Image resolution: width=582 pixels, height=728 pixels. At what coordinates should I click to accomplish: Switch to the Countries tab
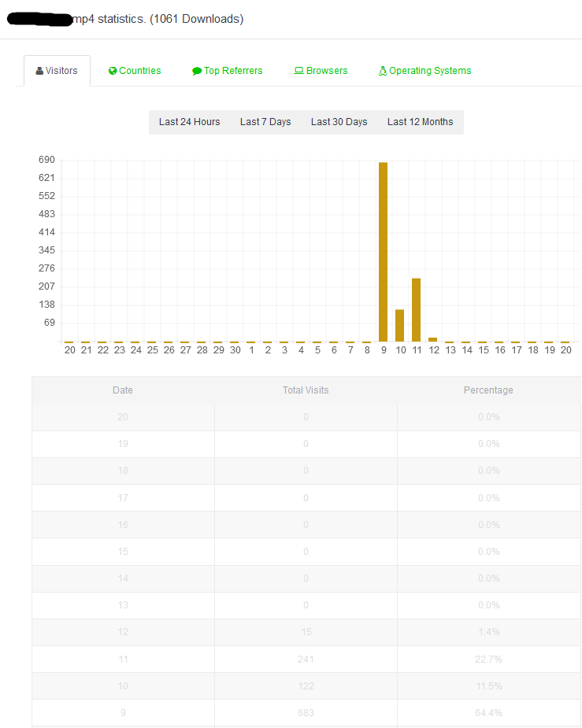pos(135,71)
